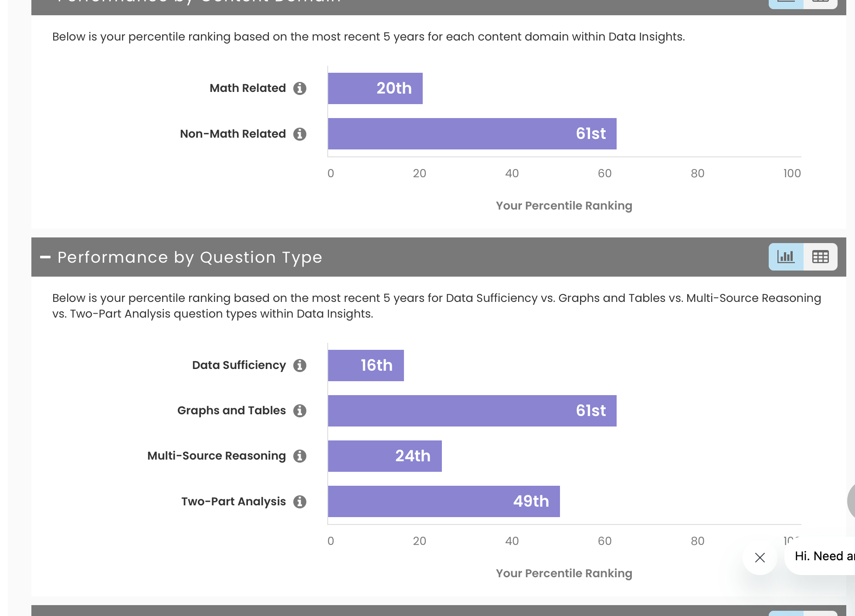Click the 49th percentile Two-Part Analysis bar
855x616 pixels.
coord(444,501)
